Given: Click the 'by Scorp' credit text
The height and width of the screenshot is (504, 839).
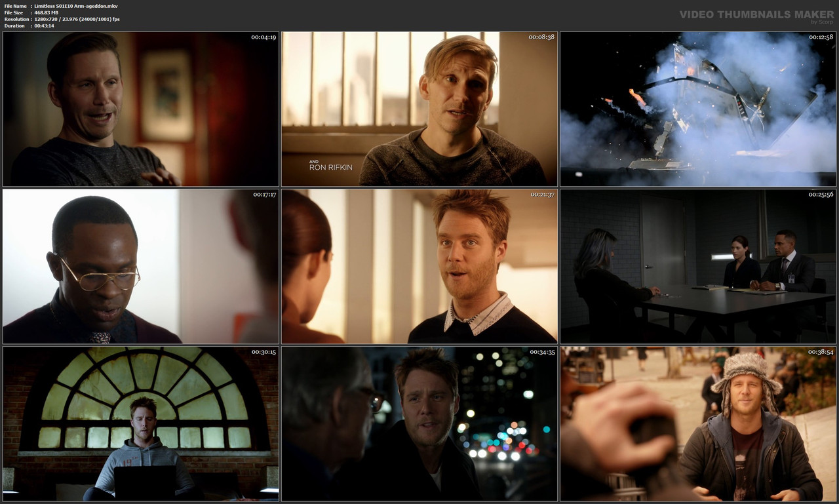Looking at the screenshot, I should pos(813,21).
